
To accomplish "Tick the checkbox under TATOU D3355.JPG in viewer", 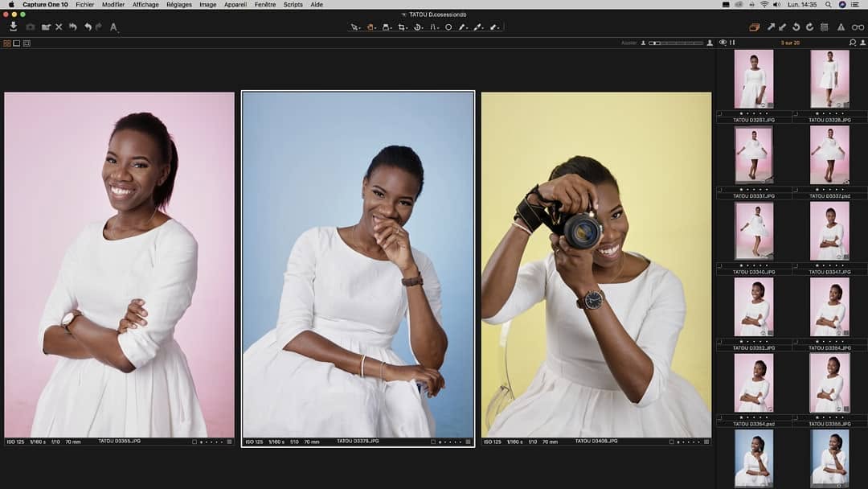I will [x=194, y=442].
